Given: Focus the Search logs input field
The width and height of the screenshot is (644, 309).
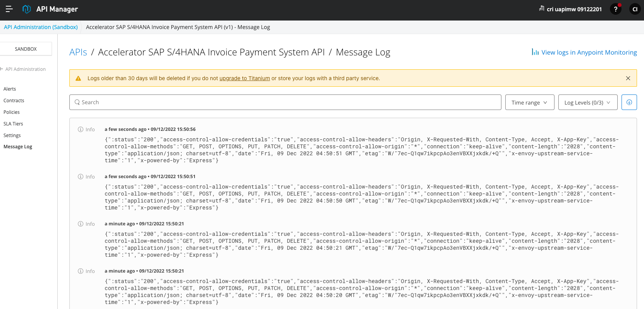Looking at the screenshot, I should pos(285,102).
